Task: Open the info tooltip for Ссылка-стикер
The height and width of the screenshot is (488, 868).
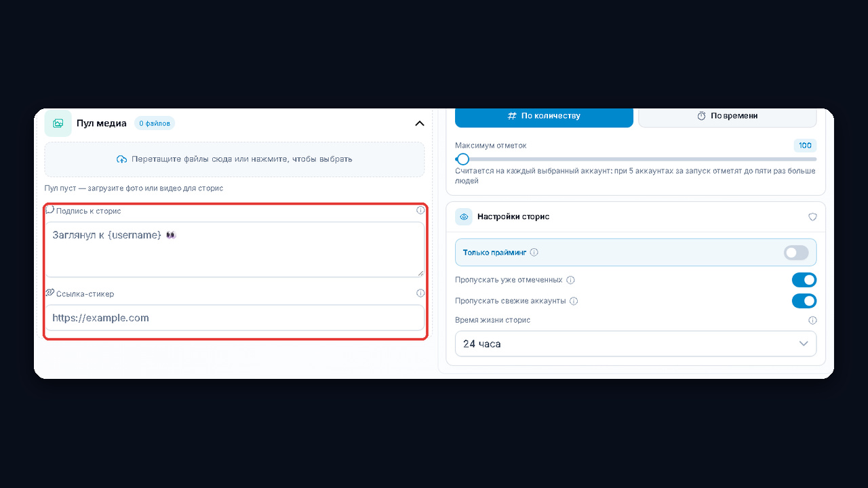Action: tap(420, 293)
